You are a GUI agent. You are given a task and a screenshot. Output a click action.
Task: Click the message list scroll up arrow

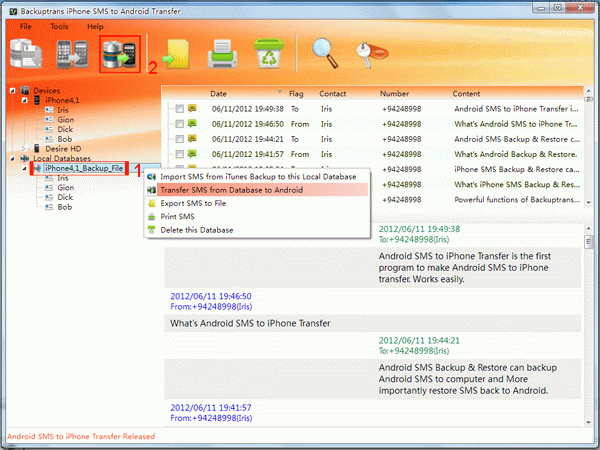589,91
